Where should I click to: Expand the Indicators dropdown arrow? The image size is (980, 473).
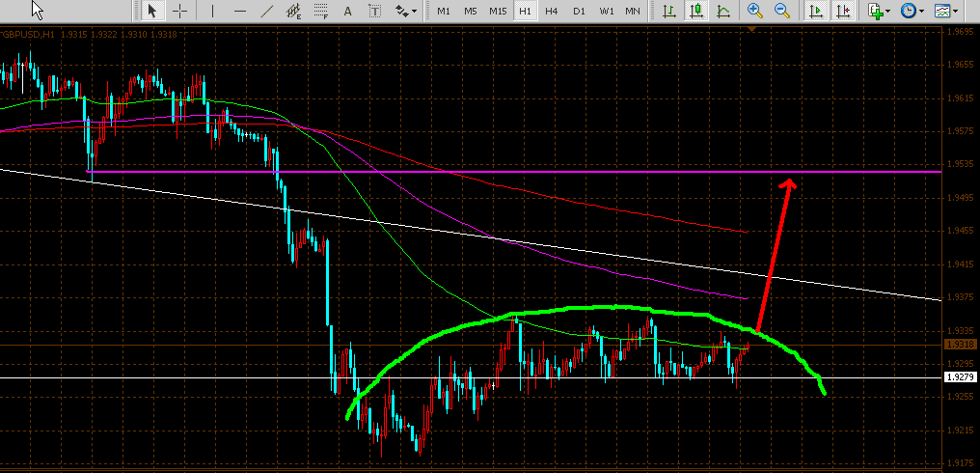click(x=888, y=12)
